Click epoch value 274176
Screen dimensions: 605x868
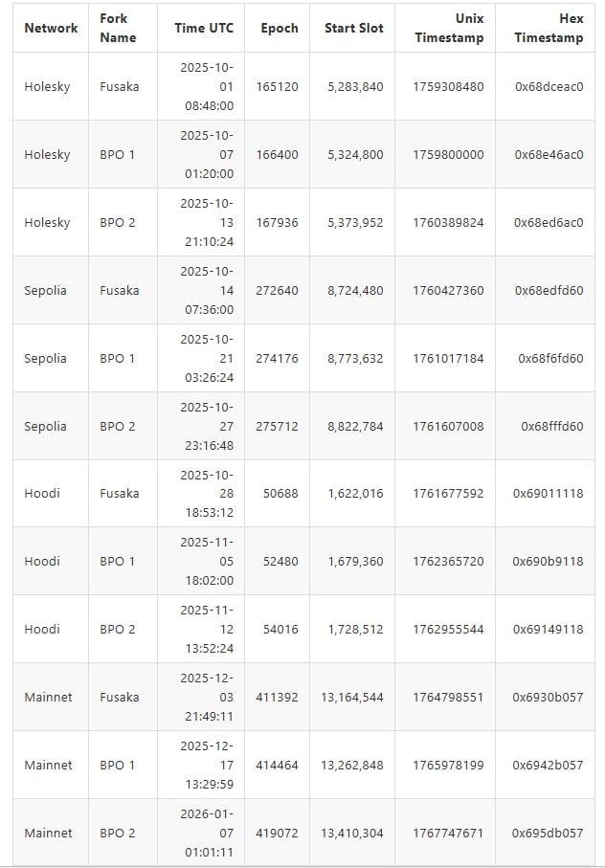(x=277, y=358)
